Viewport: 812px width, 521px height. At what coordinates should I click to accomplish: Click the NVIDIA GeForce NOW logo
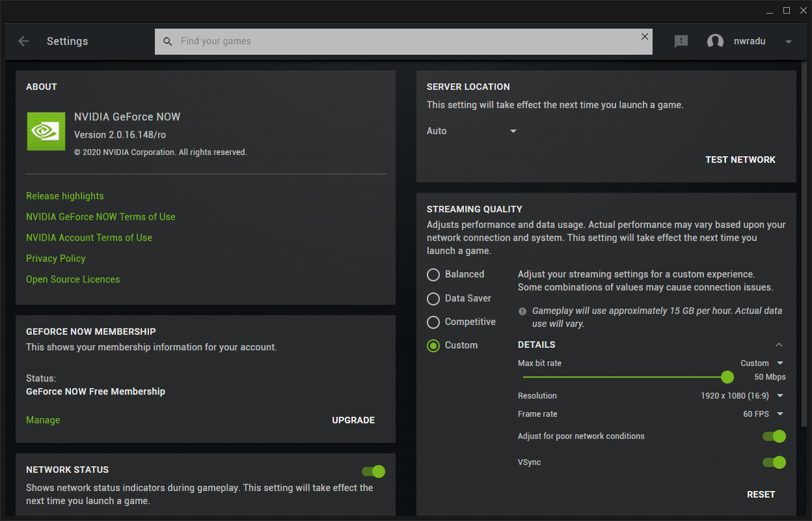tap(46, 131)
